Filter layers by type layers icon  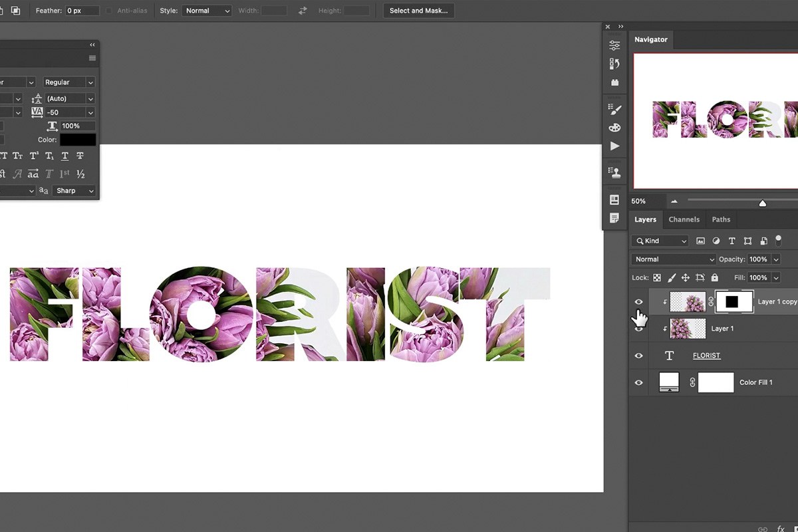pos(732,241)
